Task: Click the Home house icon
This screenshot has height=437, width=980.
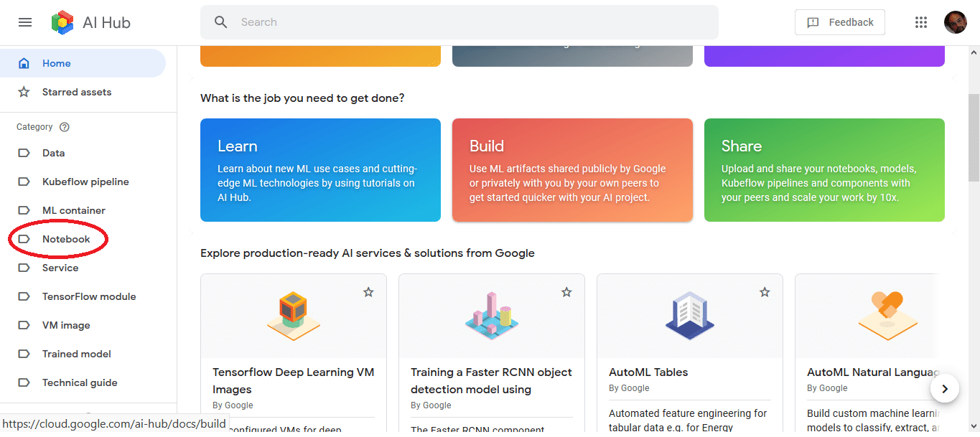Action: pos(24,63)
